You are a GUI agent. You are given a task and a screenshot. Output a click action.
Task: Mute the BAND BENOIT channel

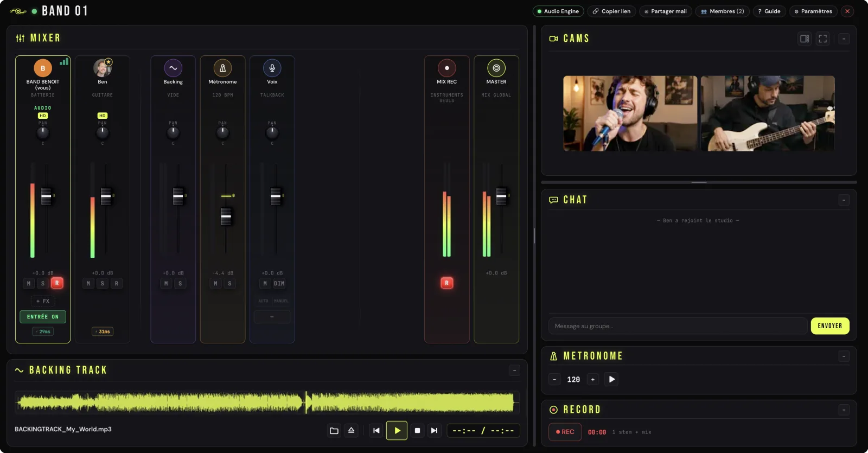click(x=29, y=283)
